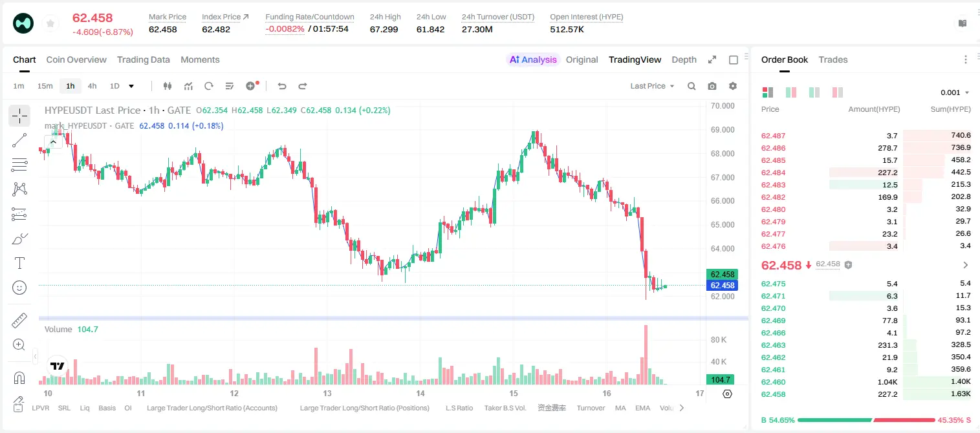The image size is (980, 433).
Task: Expand the timeframe dropdown arrow
Action: coord(131,86)
